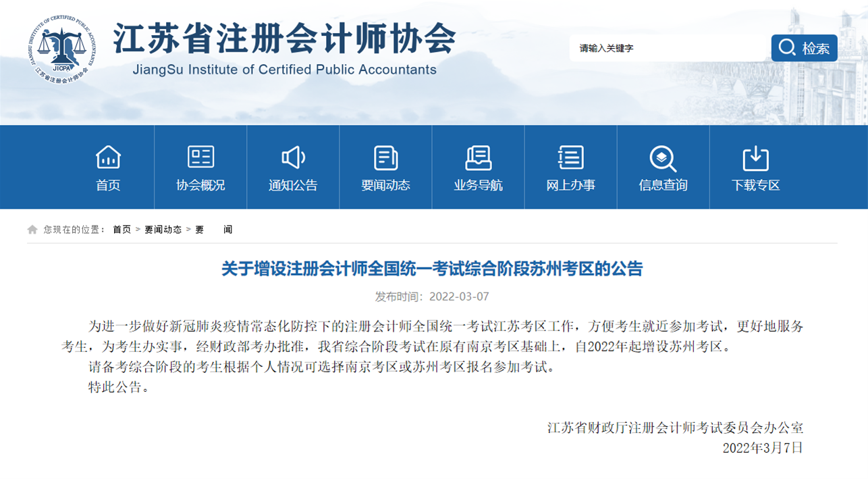This screenshot has width=868, height=479.
Task: Click the breadcrumb home icon
Action: pyautogui.click(x=32, y=230)
